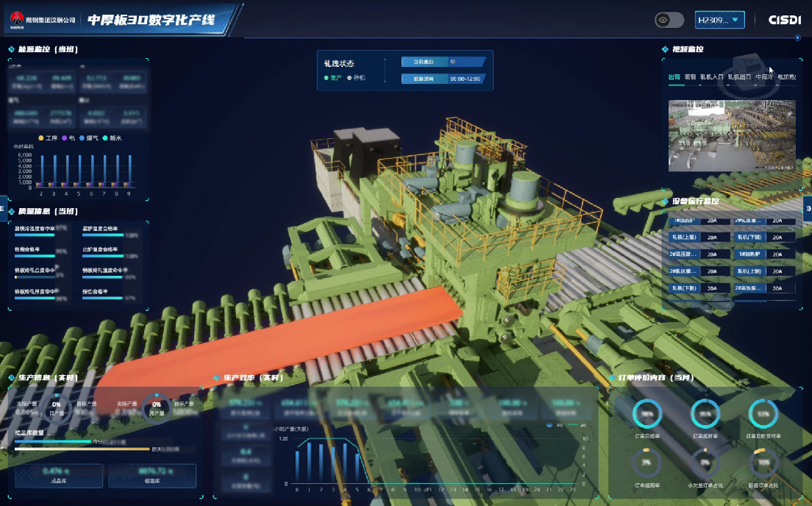The width and height of the screenshot is (812, 506).
Task: Switch to the 出钢 video tab
Action: pos(674,76)
